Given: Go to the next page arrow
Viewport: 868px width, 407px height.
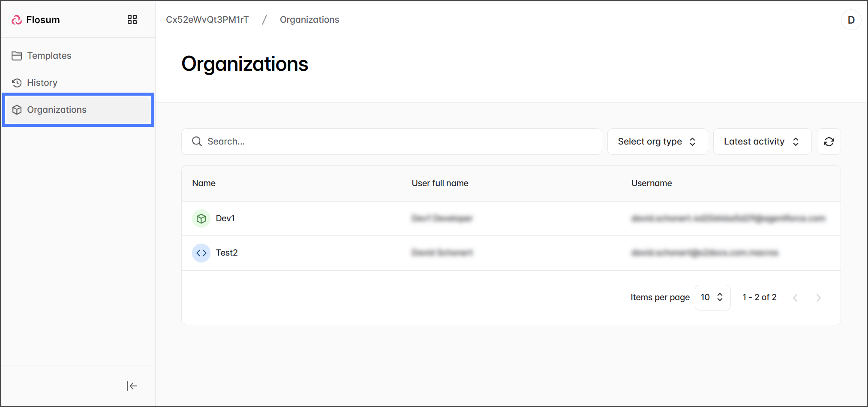Looking at the screenshot, I should (x=818, y=298).
